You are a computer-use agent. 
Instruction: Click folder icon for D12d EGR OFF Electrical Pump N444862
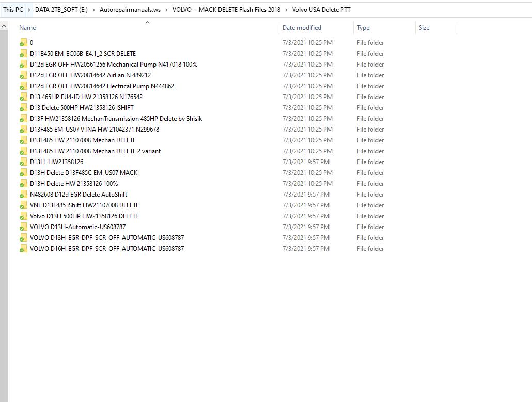[23, 86]
